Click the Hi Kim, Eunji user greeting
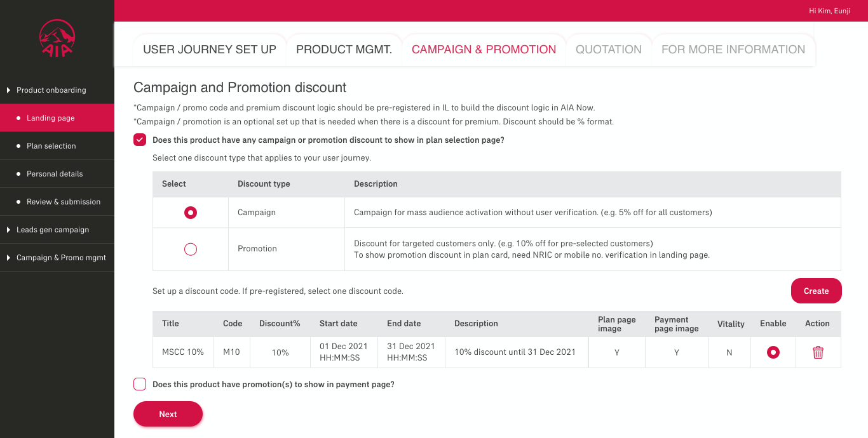 (829, 11)
